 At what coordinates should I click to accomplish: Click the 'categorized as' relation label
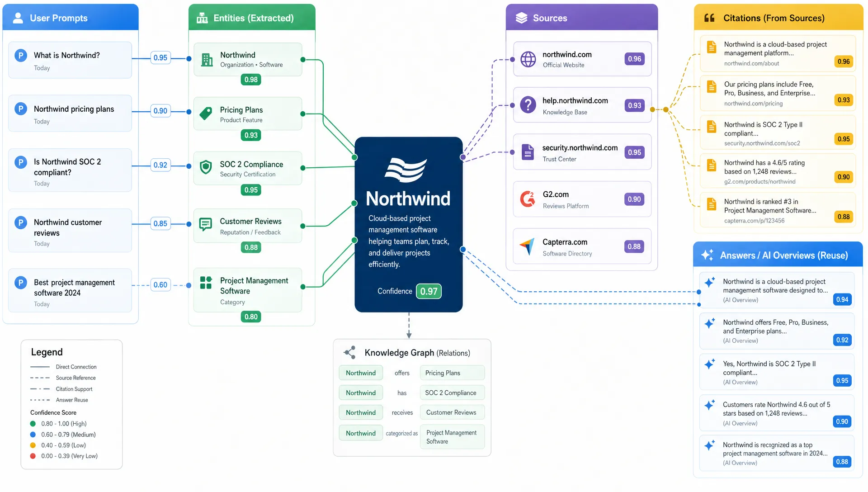click(402, 433)
